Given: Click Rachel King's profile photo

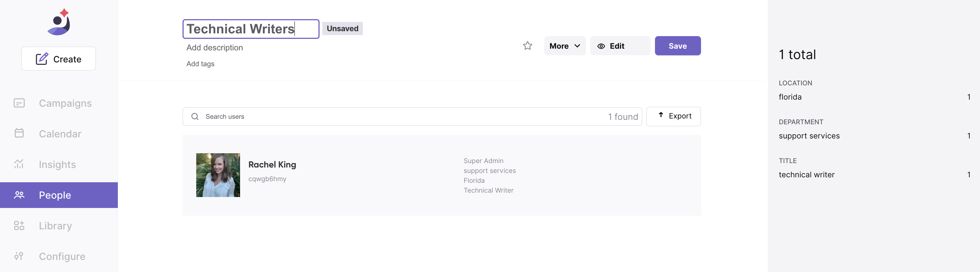Looking at the screenshot, I should (218, 175).
